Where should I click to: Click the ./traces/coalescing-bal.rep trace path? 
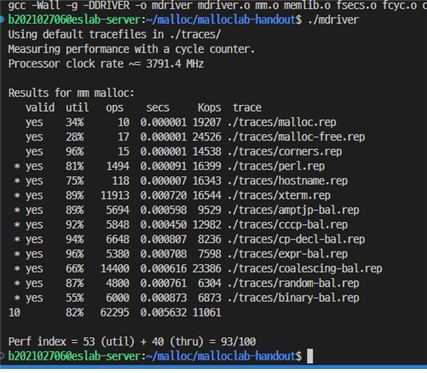(305, 269)
